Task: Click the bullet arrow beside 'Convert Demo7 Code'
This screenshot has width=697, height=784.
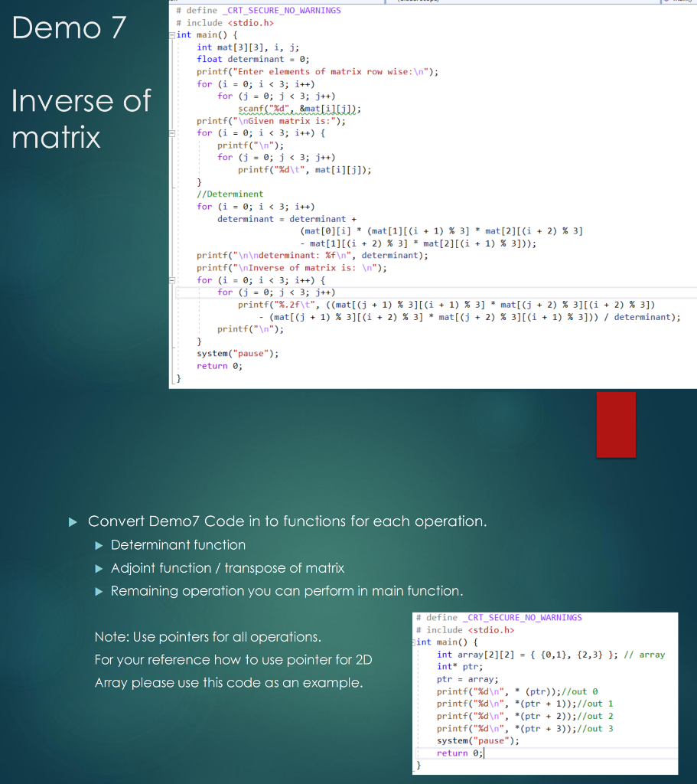Action: coord(73,521)
